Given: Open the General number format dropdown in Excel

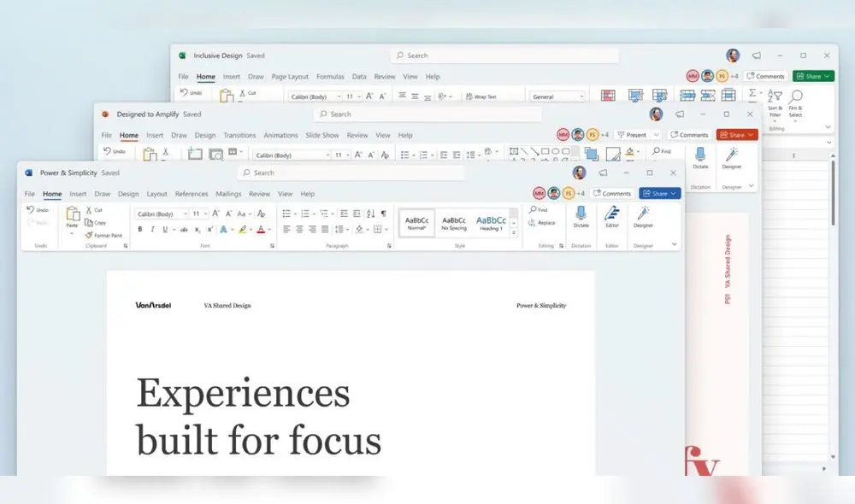Looking at the screenshot, I should tap(557, 96).
